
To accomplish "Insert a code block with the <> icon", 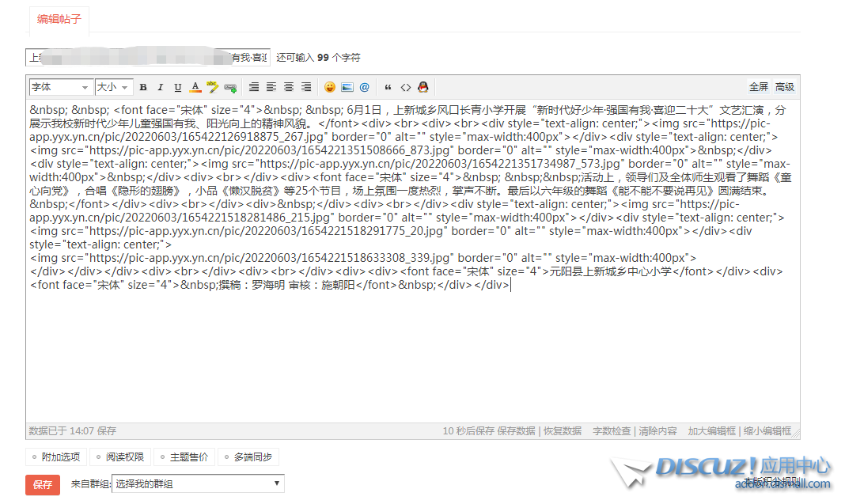I will 405,87.
